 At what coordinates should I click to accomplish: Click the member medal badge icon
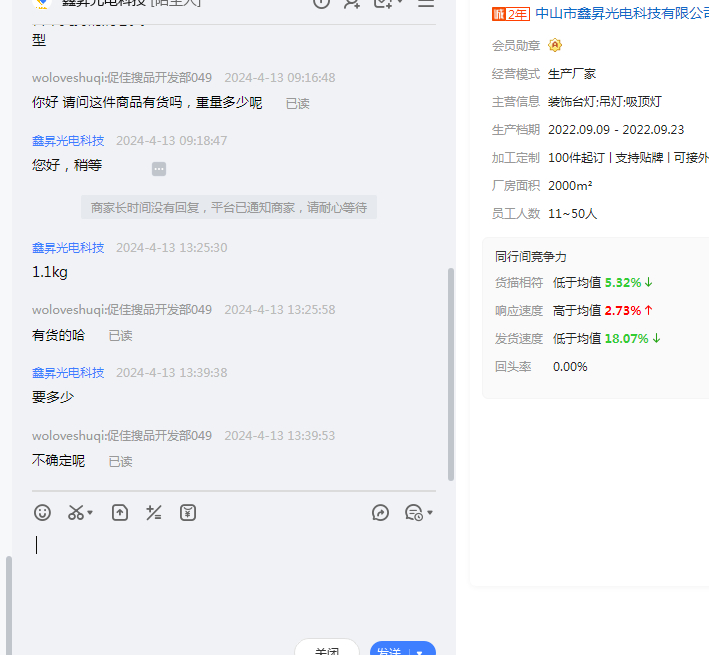point(555,46)
